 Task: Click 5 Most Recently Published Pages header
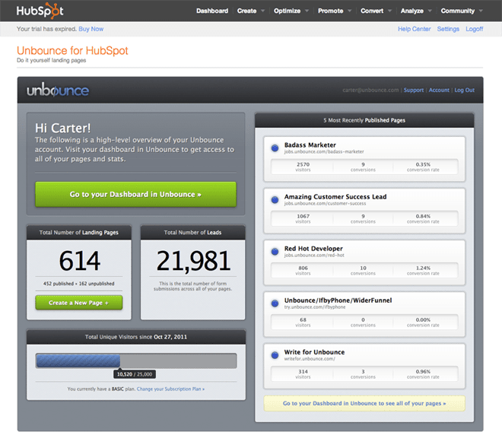tap(364, 120)
